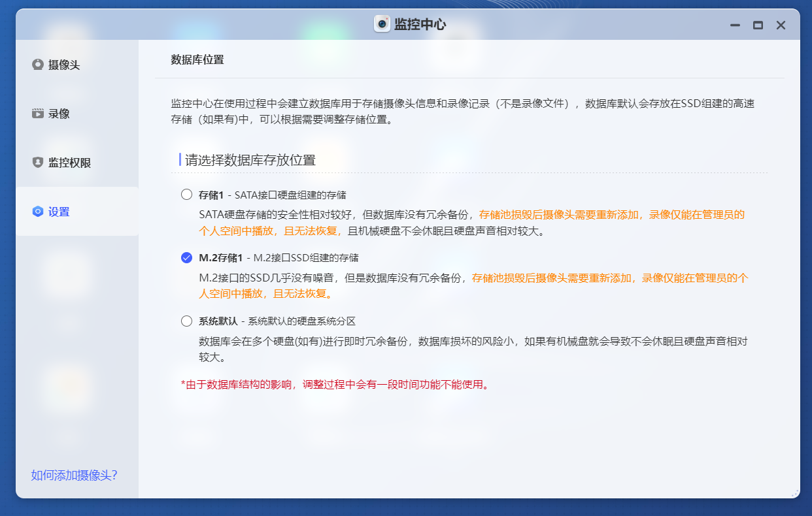Click the camera icon beside 摄像头
This screenshot has width=812, height=516.
(x=38, y=65)
